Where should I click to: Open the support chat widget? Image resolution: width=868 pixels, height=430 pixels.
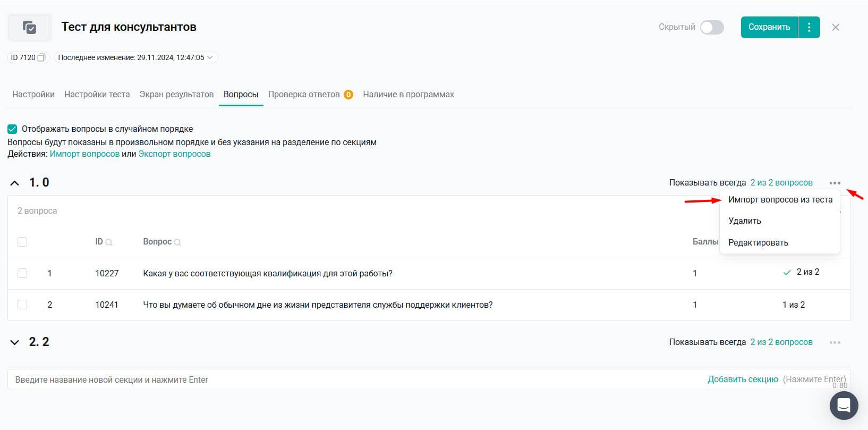(x=844, y=406)
